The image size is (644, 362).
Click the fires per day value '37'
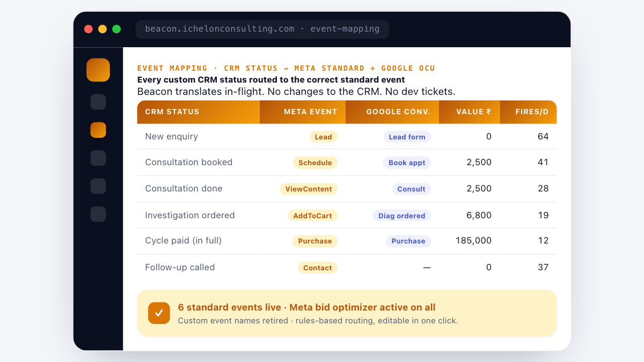pos(543,268)
